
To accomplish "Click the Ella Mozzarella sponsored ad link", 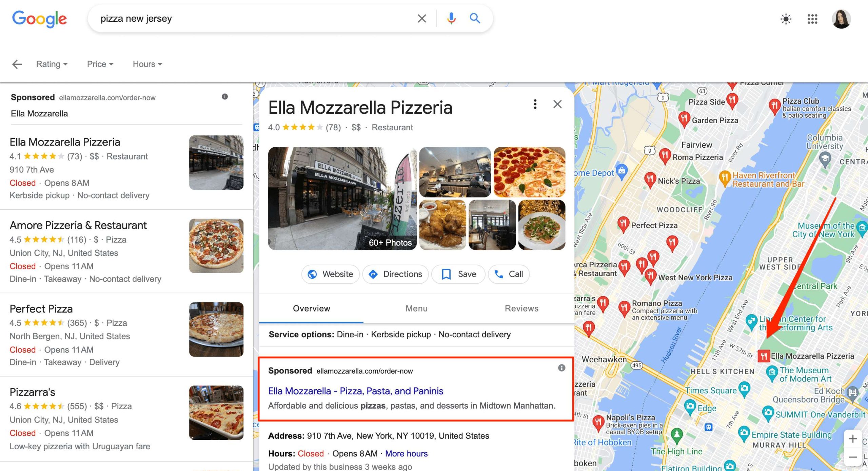I will (355, 390).
